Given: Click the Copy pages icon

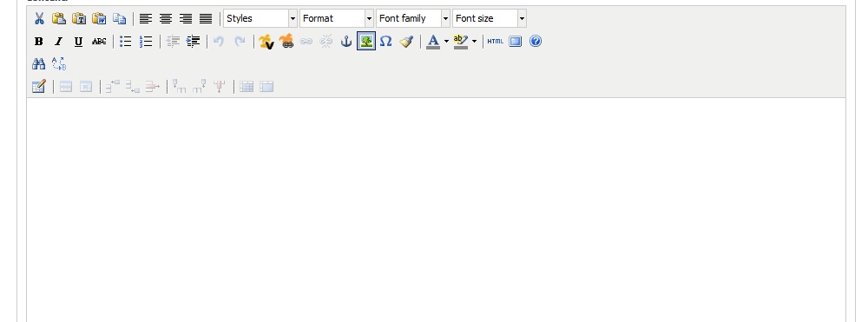Looking at the screenshot, I should [x=119, y=18].
